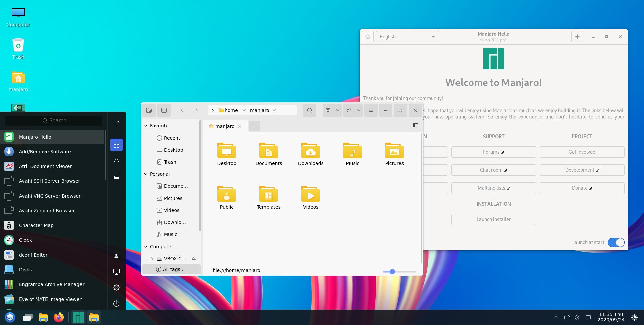Expand the start menu to fullscreen

pyautogui.click(x=116, y=123)
